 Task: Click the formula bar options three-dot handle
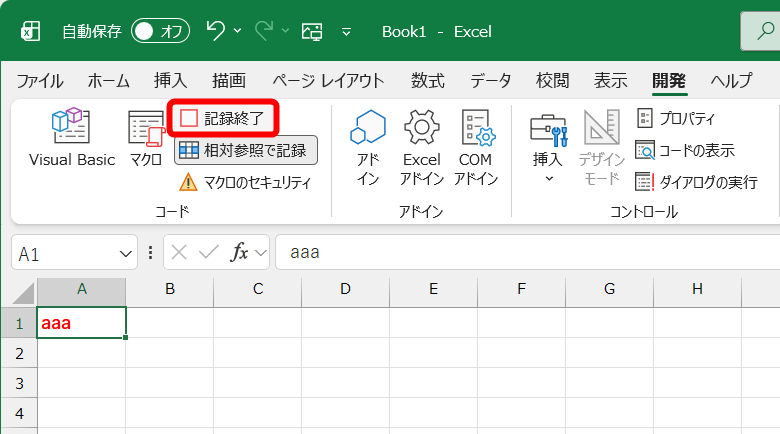150,253
